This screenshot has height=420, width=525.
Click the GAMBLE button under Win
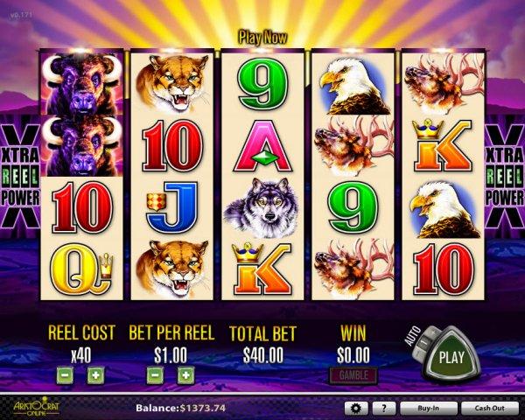click(x=353, y=375)
